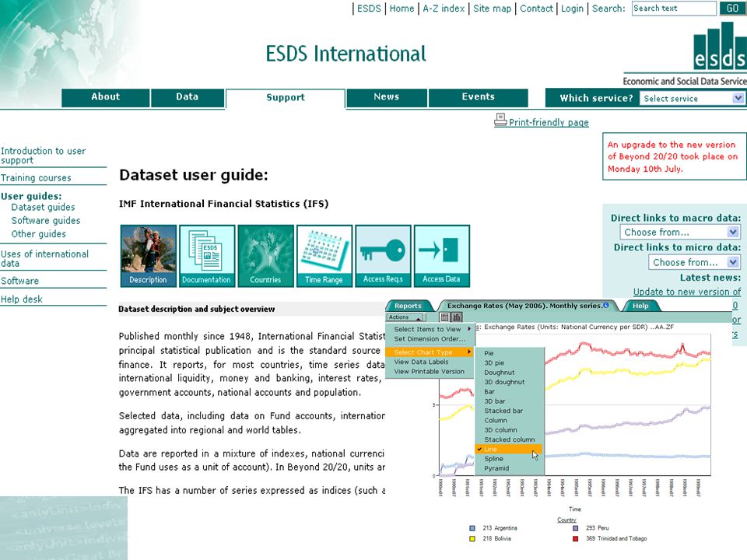This screenshot has width=747, height=560.
Task: Select 3D pie chart type
Action: (x=509, y=363)
